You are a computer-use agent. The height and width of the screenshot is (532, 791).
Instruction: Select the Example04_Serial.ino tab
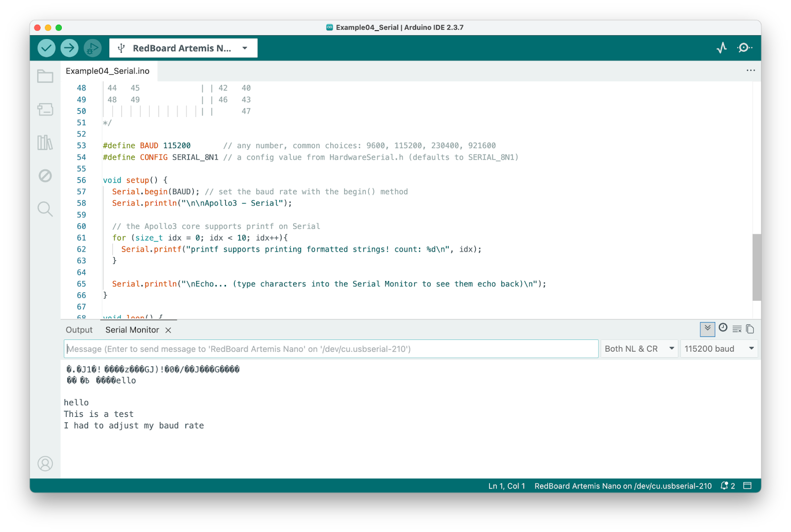click(106, 71)
